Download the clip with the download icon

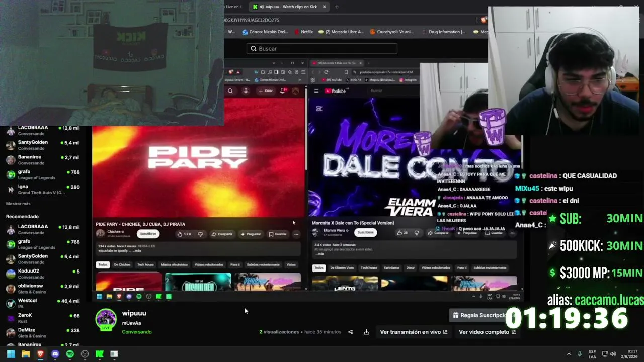pyautogui.click(x=366, y=332)
